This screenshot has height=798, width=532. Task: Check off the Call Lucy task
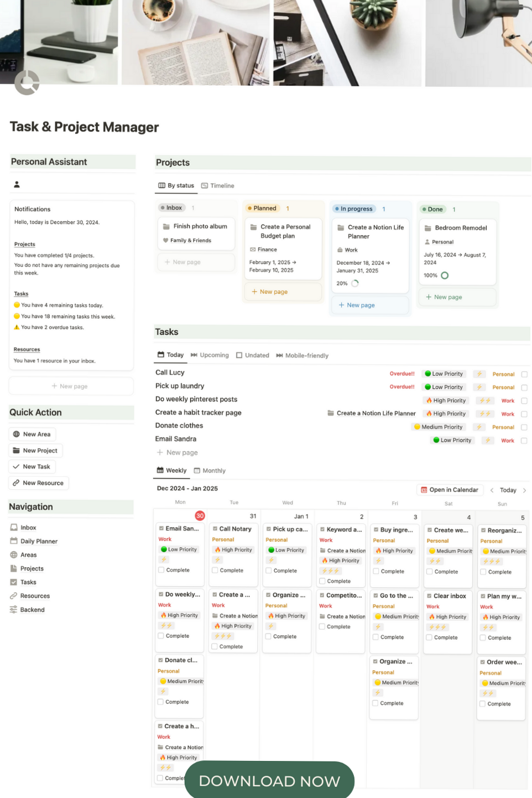tap(524, 374)
